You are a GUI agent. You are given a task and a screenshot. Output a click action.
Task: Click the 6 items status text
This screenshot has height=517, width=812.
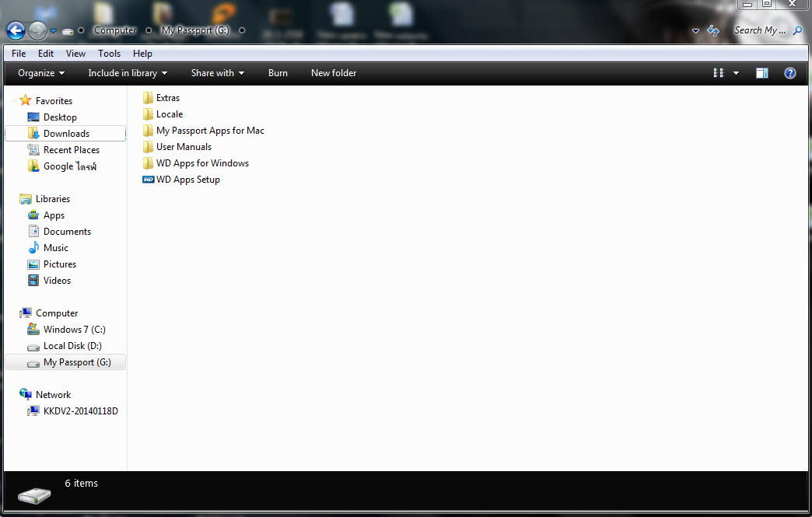(x=82, y=483)
